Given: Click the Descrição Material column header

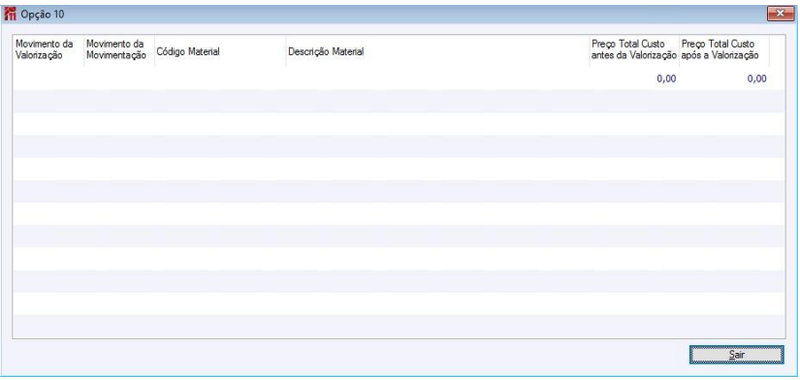Looking at the screenshot, I should [438, 51].
